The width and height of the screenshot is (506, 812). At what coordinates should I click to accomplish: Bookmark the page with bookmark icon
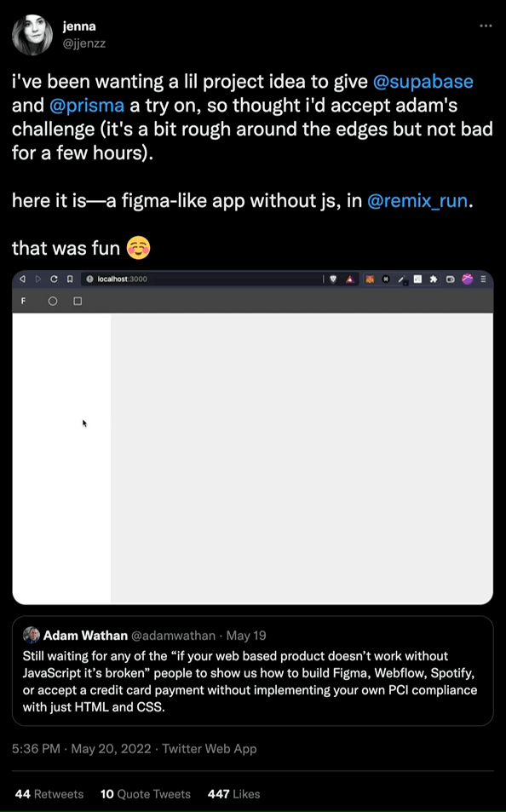(69, 279)
